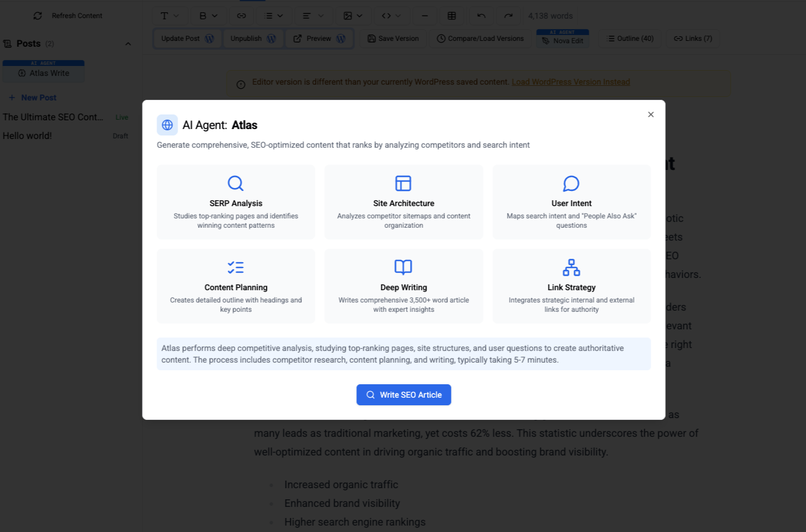Image resolution: width=806 pixels, height=532 pixels.
Task: Open the Links (7) panel
Action: (693, 39)
